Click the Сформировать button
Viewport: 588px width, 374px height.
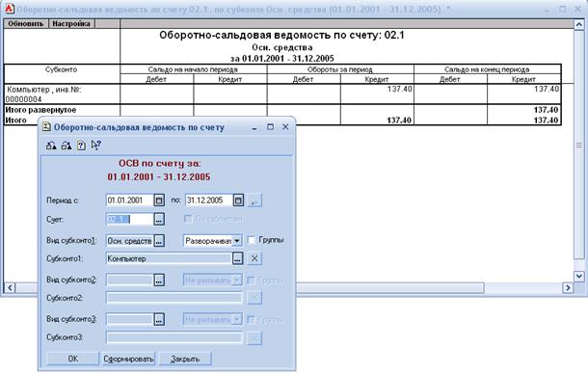click(x=128, y=359)
